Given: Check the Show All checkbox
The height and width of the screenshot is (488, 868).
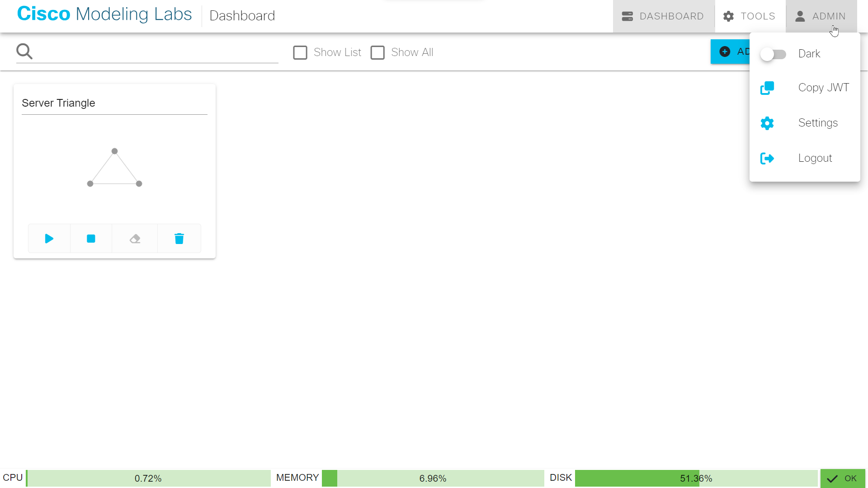Looking at the screenshot, I should coord(377,52).
